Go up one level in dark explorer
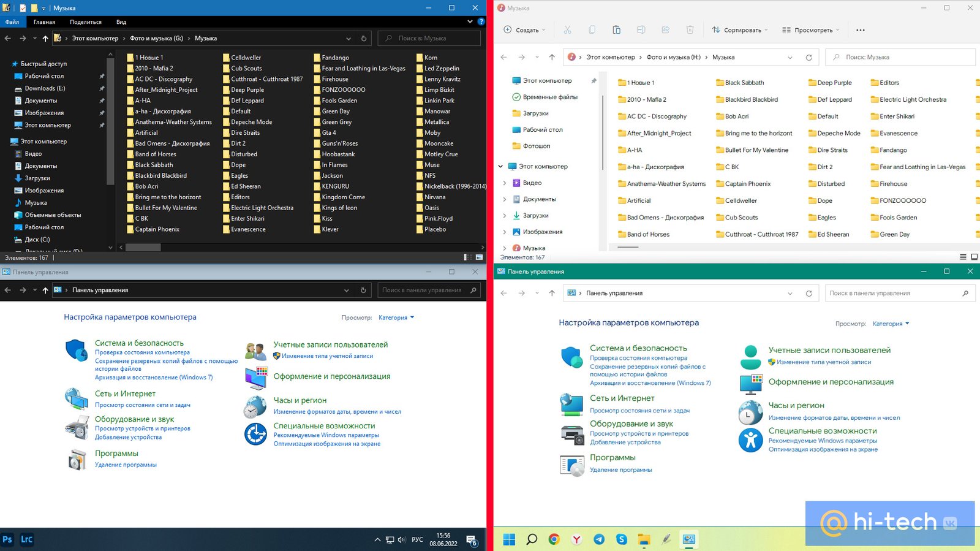 click(x=45, y=38)
